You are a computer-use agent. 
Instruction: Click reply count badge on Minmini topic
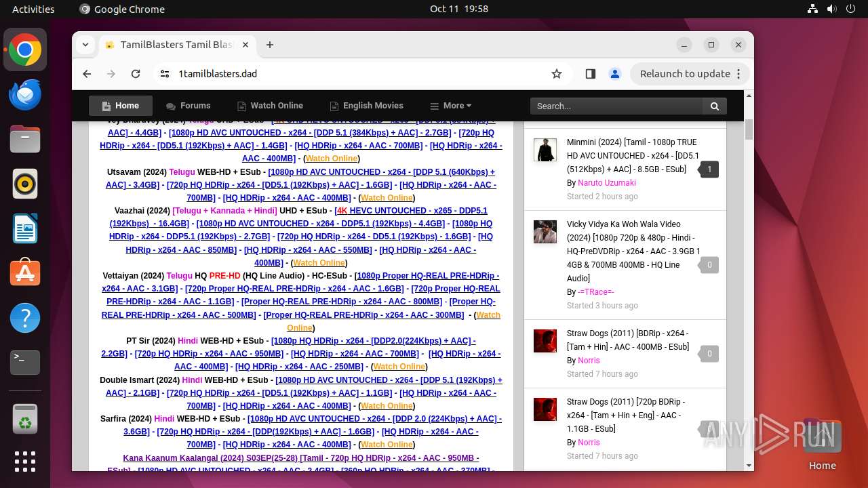(x=709, y=169)
